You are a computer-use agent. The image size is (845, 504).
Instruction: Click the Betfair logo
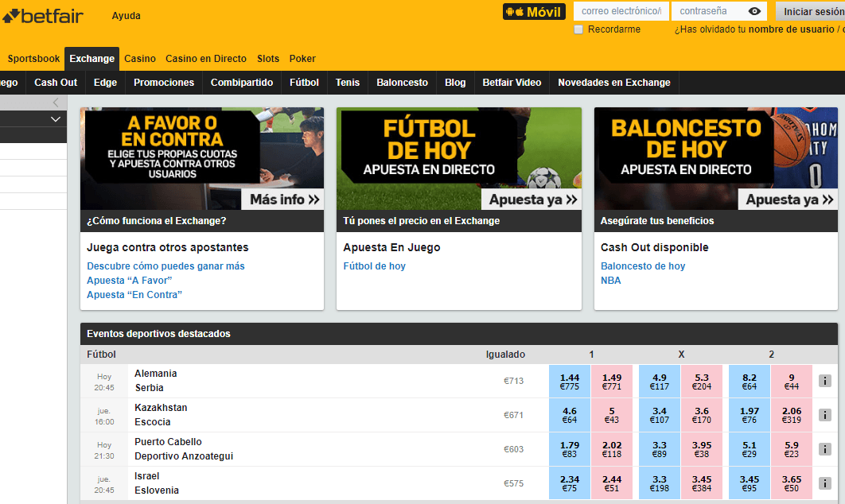coord(43,16)
